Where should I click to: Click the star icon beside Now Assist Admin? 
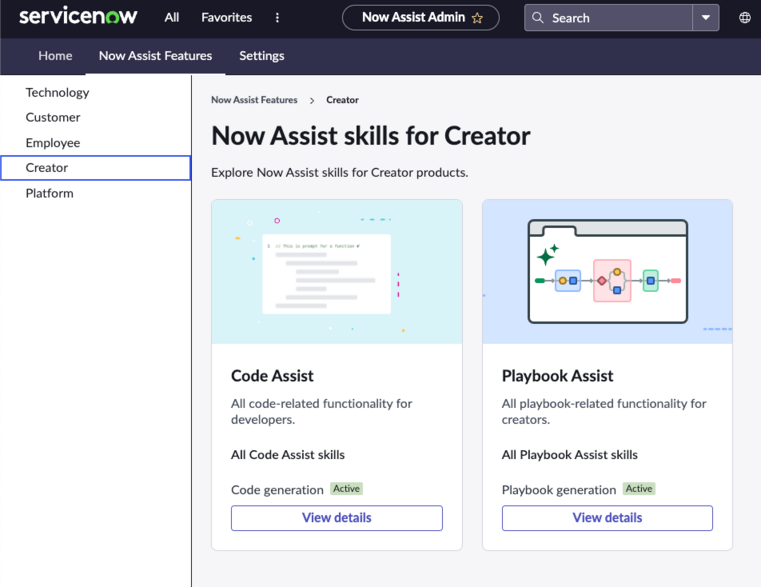(x=477, y=18)
